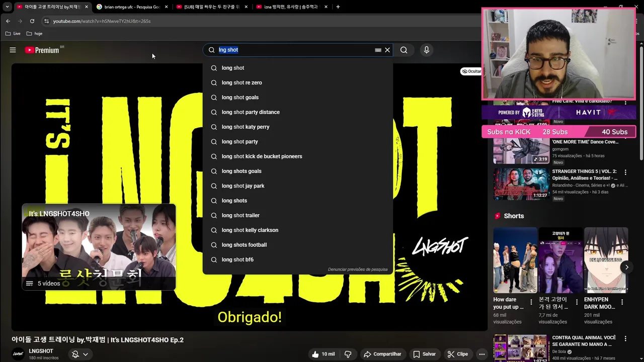
Task: Open more actions ellipsis below video
Action: tap(481, 354)
